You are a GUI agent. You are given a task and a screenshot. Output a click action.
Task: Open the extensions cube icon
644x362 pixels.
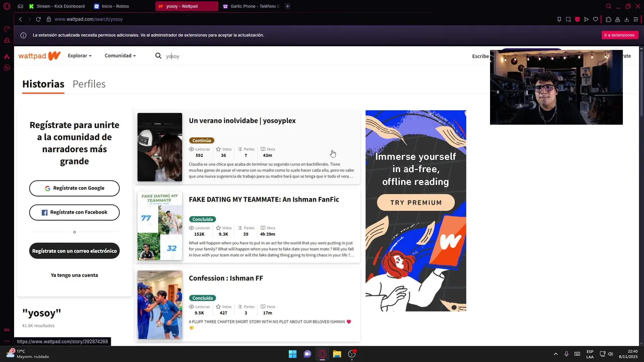[608, 19]
